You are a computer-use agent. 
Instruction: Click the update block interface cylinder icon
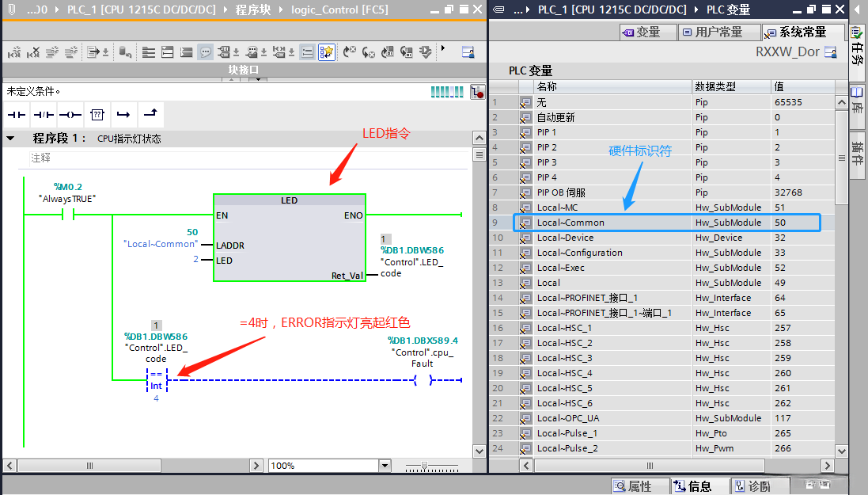click(126, 52)
